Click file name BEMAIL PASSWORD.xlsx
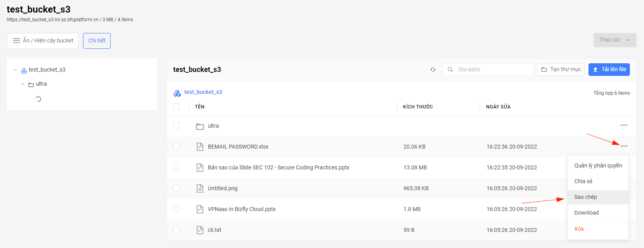The width and height of the screenshot is (644, 248). pos(238,147)
